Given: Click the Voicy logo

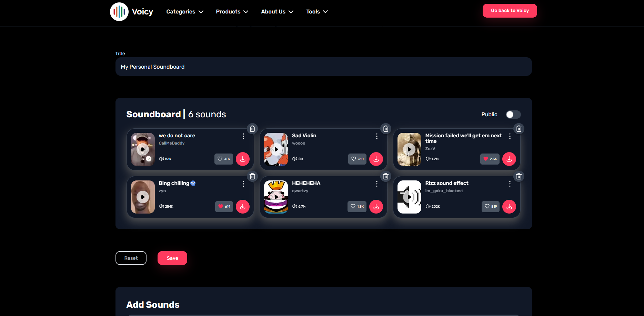Looking at the screenshot, I should tap(119, 11).
